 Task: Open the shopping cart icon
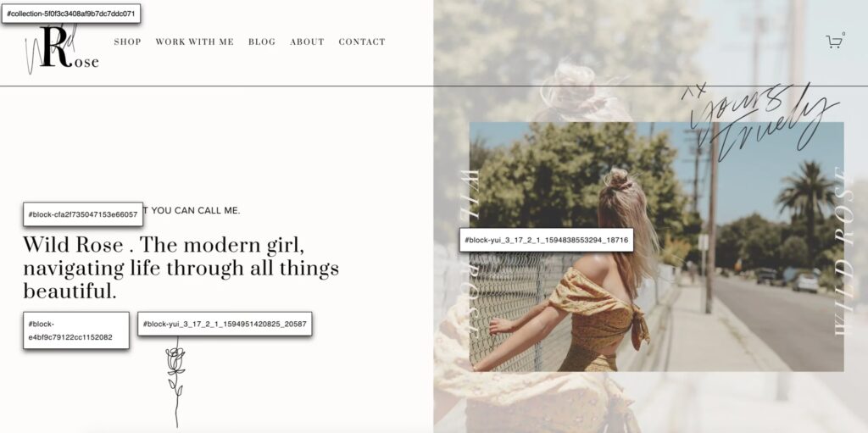point(835,42)
